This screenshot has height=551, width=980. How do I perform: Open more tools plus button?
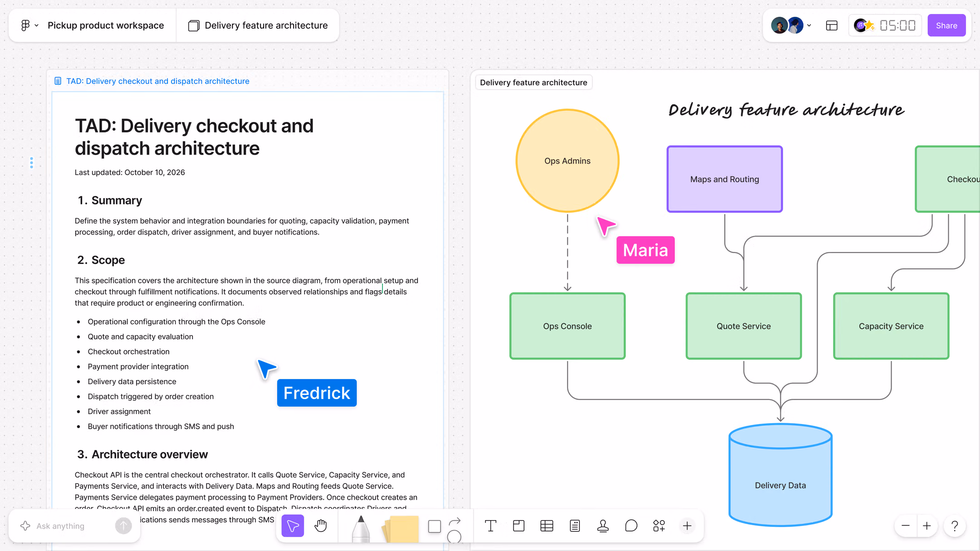(687, 526)
